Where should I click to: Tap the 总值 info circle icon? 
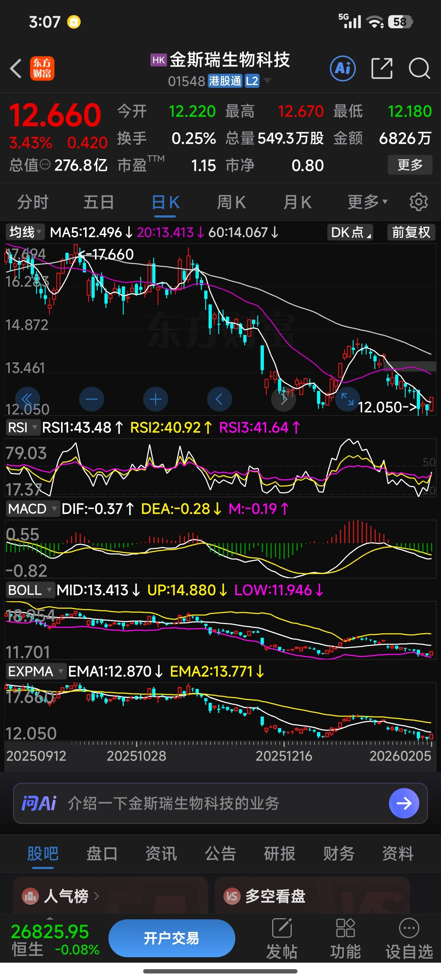pos(45,165)
